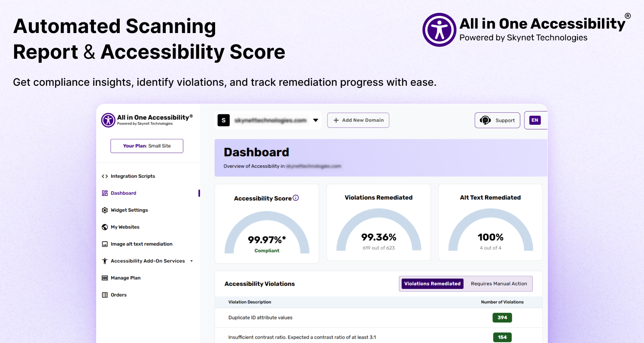Go to My Websites in sidebar
Screen dimensions: 644x343
pyautogui.click(x=125, y=227)
